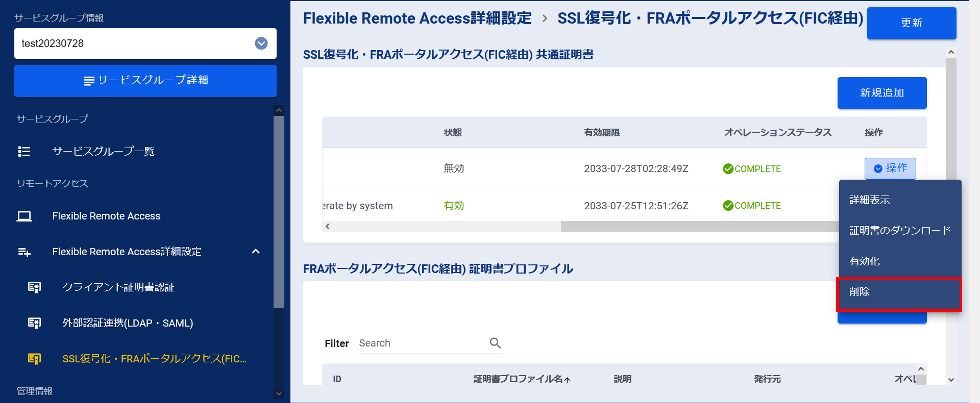Click the laptop icon for Flexible Remote Access

[24, 216]
